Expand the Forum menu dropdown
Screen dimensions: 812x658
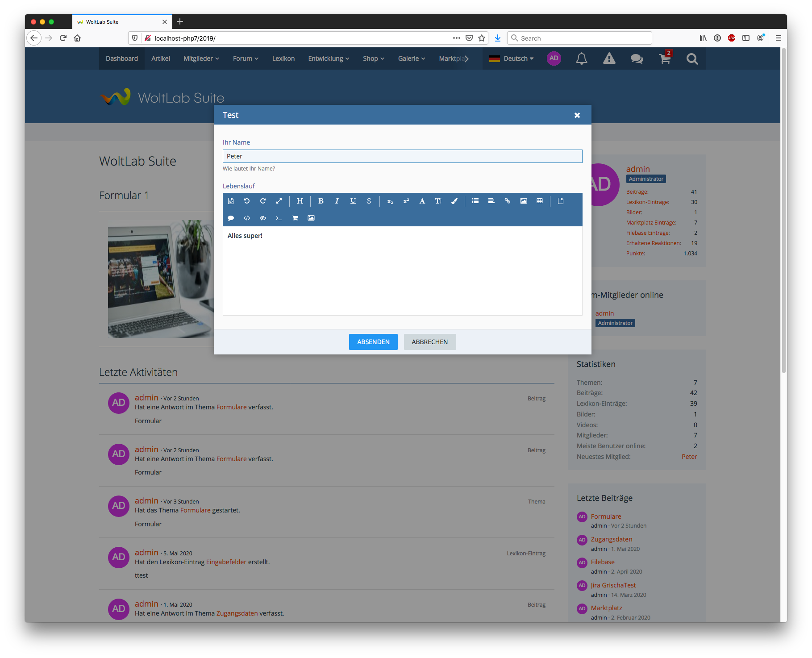246,58
